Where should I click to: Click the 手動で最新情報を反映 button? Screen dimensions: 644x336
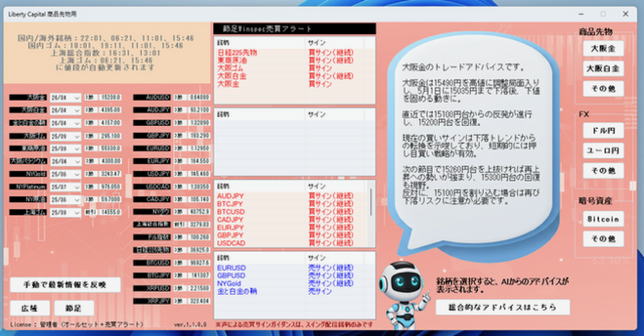[65, 285]
